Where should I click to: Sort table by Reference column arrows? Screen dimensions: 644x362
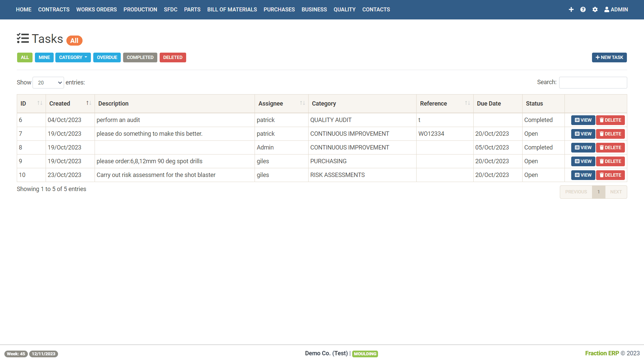point(468,103)
